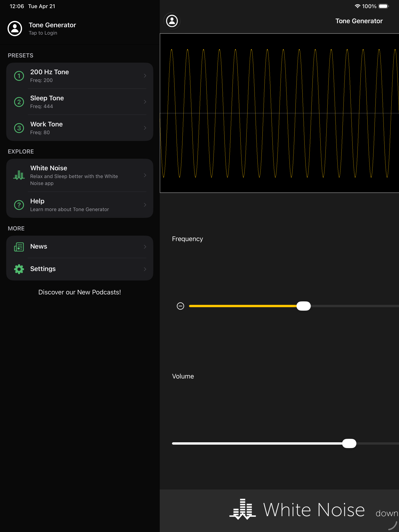Open the Sleep Tone preset chevron
This screenshot has height=532, width=399.
click(145, 102)
